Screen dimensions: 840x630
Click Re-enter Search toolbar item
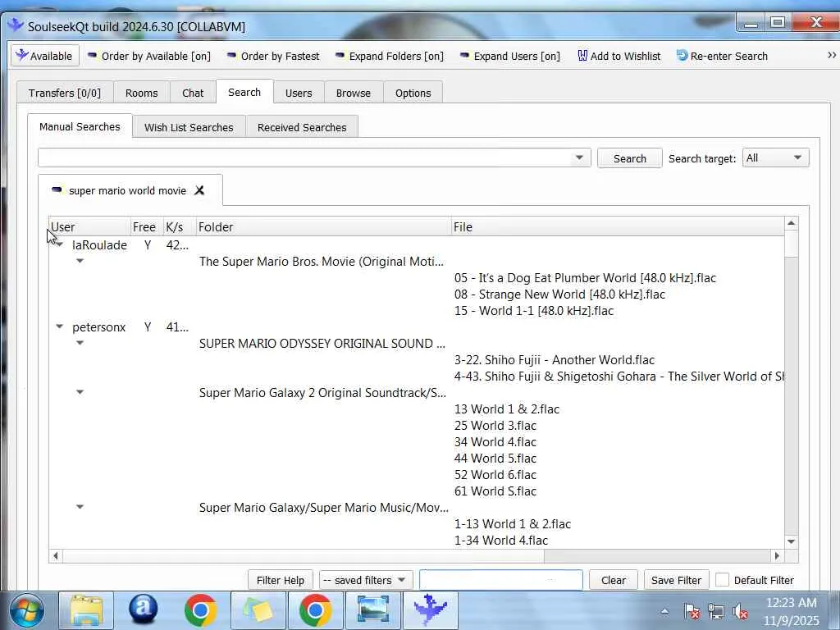pos(722,56)
